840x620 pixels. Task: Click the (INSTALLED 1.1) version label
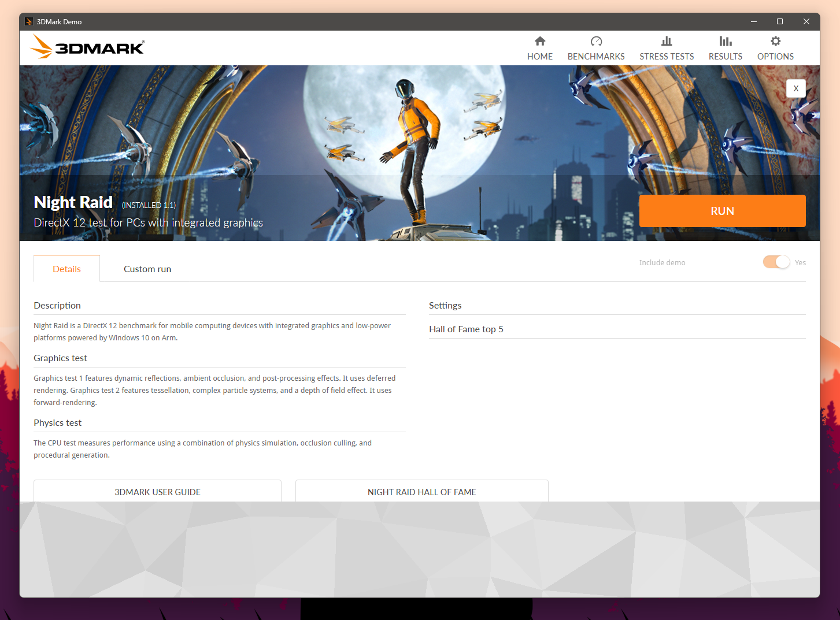(x=149, y=205)
